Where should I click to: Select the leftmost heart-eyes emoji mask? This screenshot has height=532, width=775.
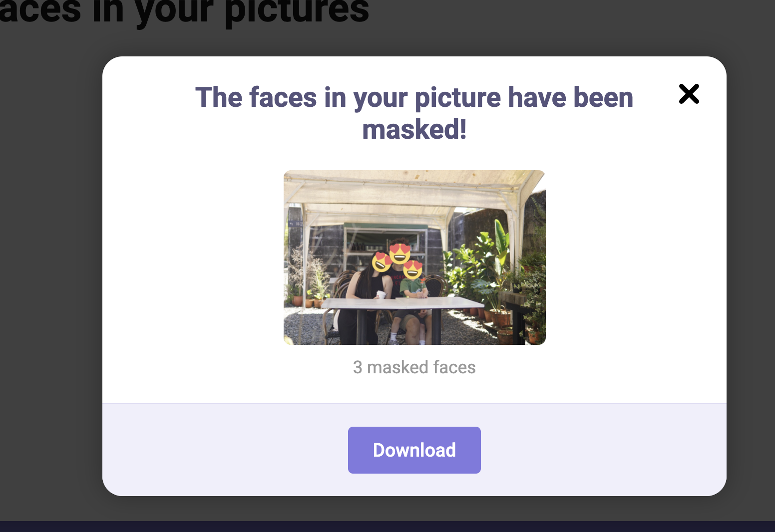tap(382, 262)
